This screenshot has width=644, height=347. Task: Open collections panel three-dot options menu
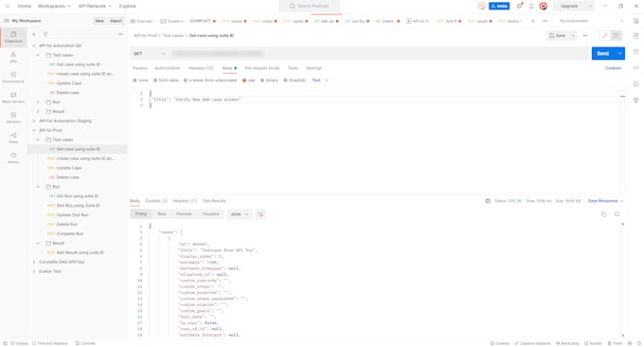[120, 34]
